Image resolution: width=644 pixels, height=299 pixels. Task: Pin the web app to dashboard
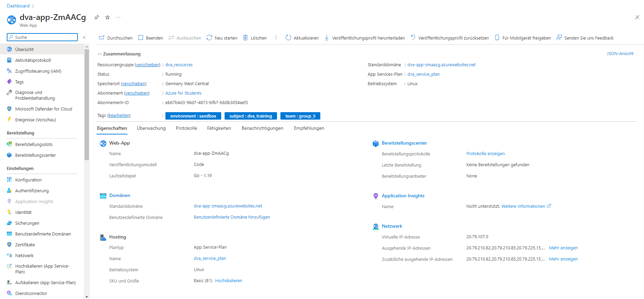(97, 17)
